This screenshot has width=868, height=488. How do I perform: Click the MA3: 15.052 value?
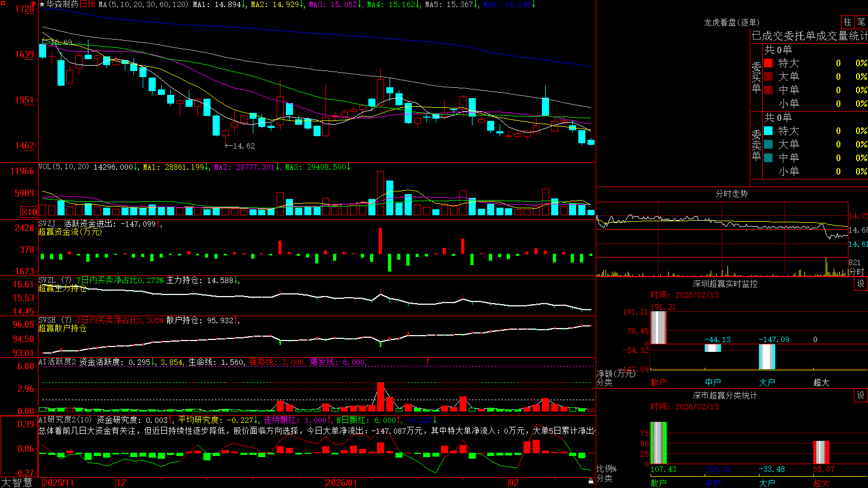pos(335,4)
